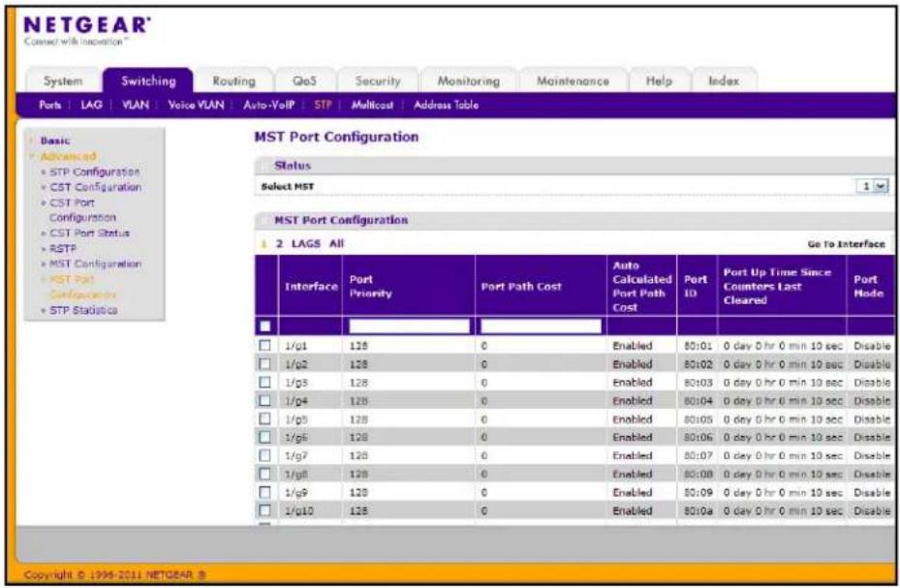Click the Port Path Cost input field
Viewport: 900px width, 588px height.
(541, 326)
